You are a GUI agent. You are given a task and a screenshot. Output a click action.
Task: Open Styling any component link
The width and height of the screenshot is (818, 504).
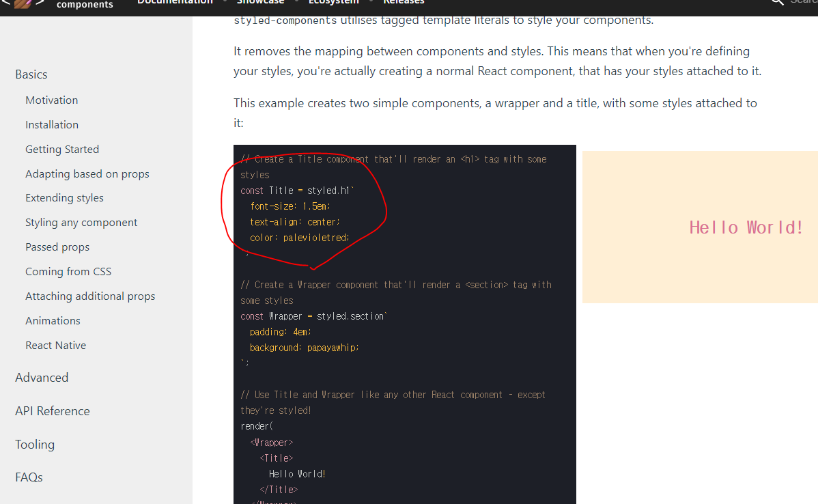[x=81, y=222]
